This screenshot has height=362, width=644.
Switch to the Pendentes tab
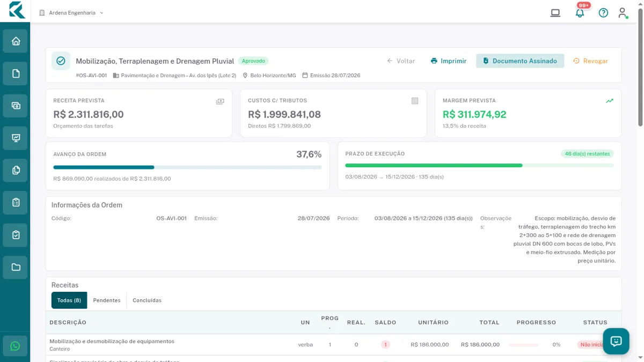[107, 300]
